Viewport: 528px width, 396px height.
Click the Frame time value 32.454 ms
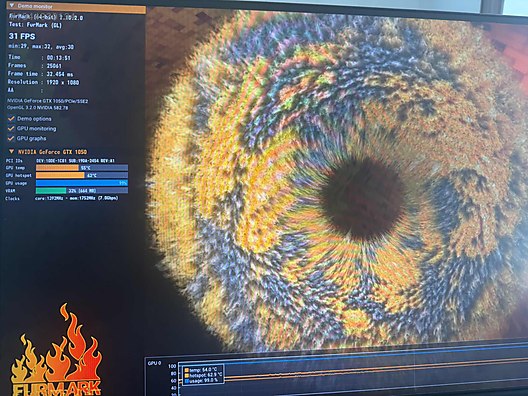(x=60, y=74)
